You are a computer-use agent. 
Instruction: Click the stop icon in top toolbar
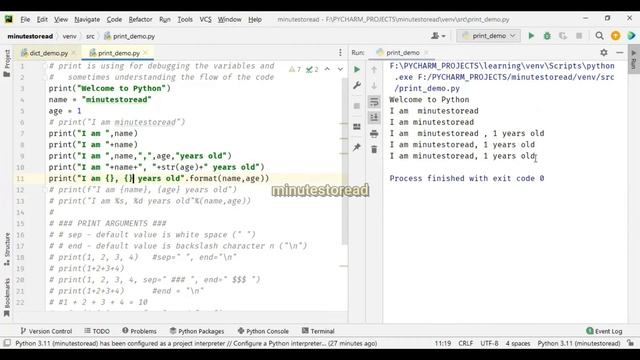579,36
